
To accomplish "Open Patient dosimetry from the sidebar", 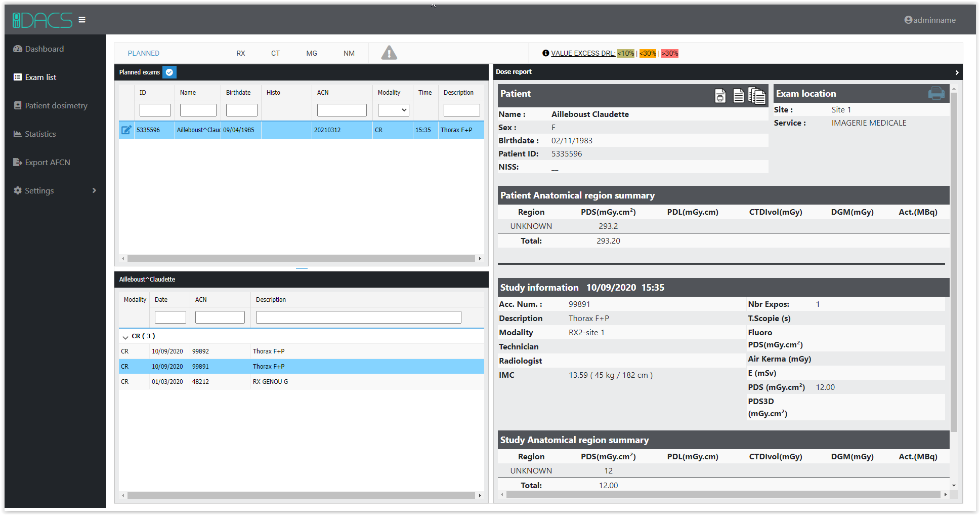I will [56, 105].
